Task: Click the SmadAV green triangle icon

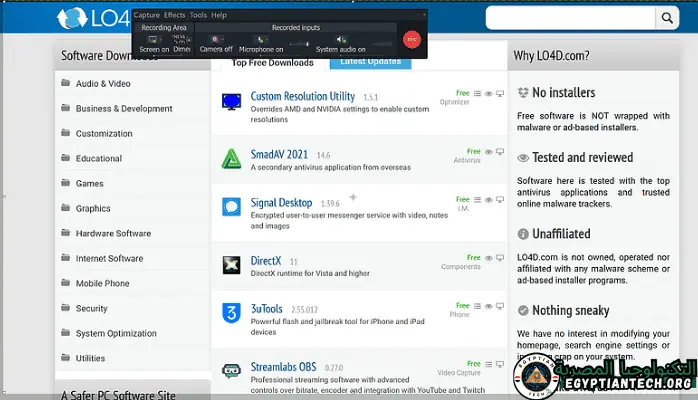Action: pos(231,159)
